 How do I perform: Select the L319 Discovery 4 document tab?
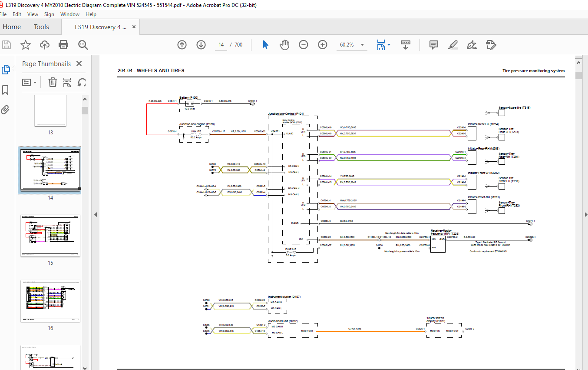100,27
